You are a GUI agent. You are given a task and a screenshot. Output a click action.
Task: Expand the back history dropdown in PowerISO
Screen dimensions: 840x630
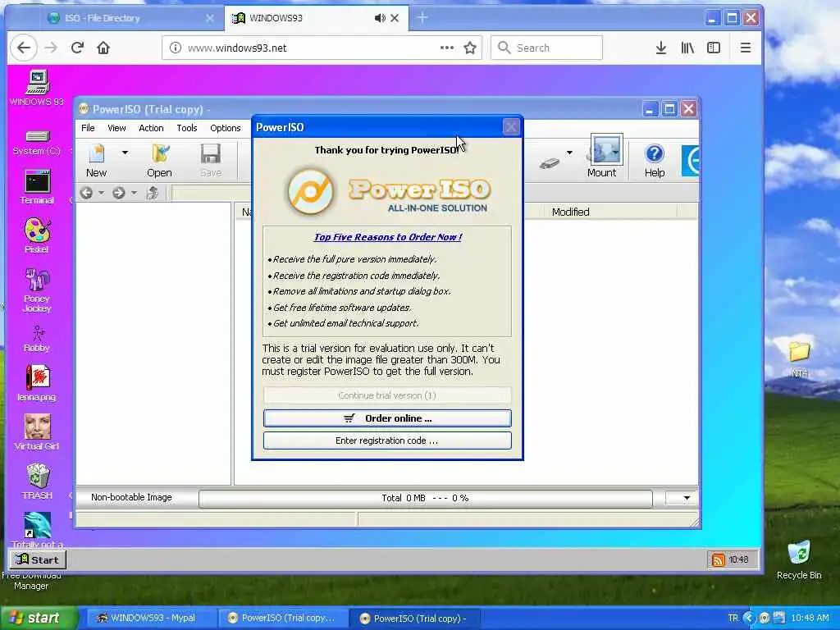pyautogui.click(x=101, y=193)
